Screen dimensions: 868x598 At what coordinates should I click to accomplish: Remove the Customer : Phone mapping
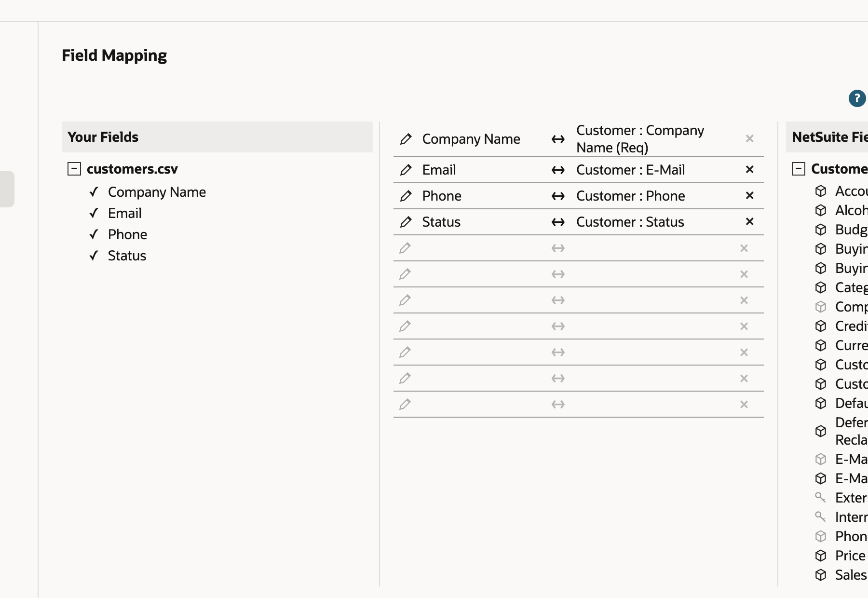[x=749, y=196]
